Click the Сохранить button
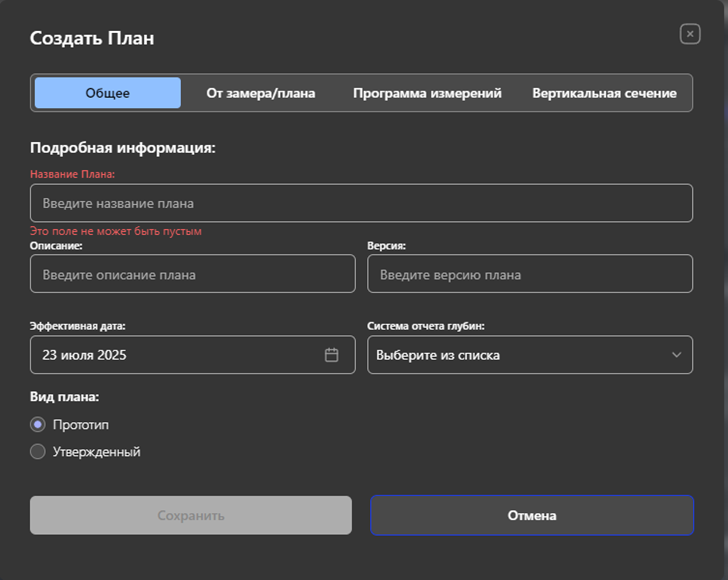This screenshot has width=728, height=580. coord(191,515)
